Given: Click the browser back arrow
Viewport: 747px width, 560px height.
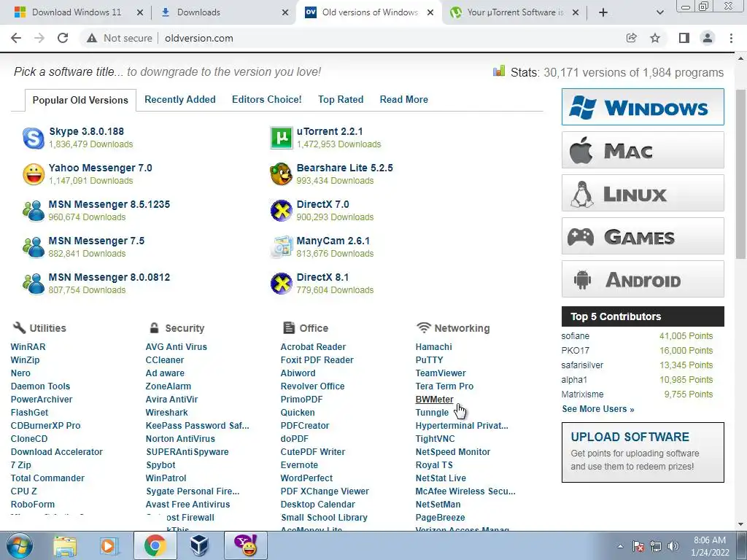Looking at the screenshot, I should (x=16, y=38).
